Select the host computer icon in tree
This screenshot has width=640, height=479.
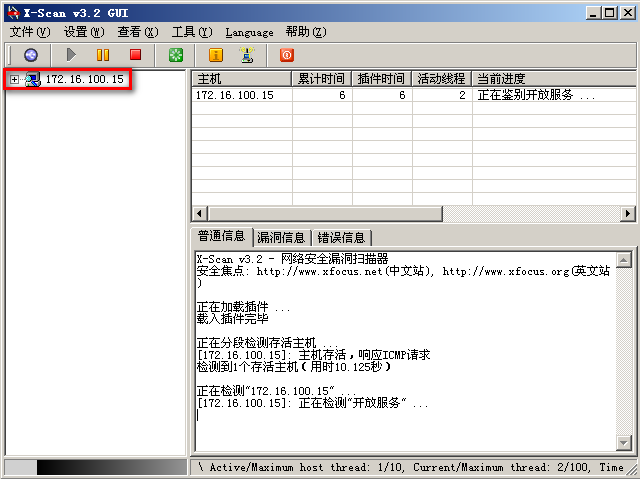pos(33,79)
